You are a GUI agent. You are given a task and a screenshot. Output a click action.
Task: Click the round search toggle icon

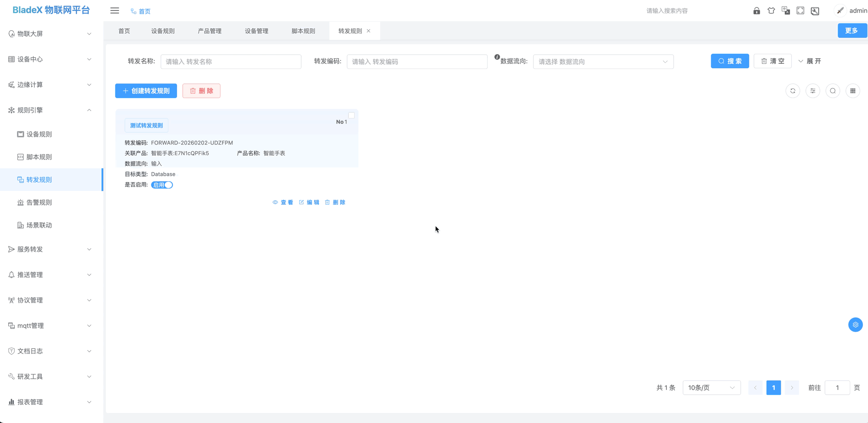[833, 91]
